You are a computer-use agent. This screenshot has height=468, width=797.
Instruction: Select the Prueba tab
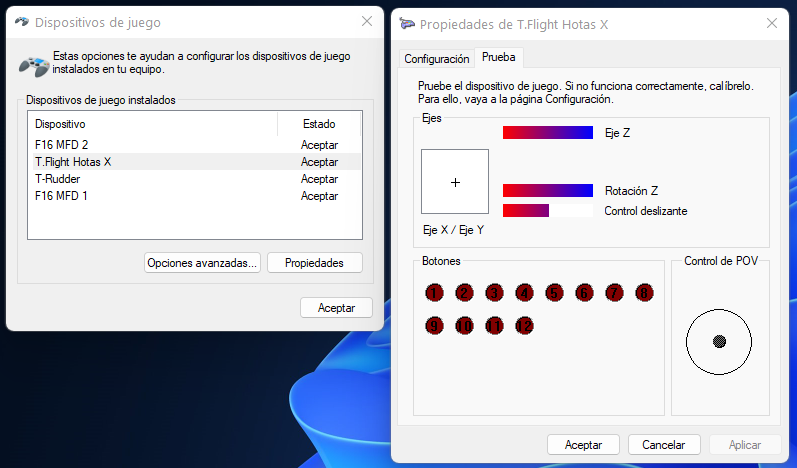[x=499, y=57]
